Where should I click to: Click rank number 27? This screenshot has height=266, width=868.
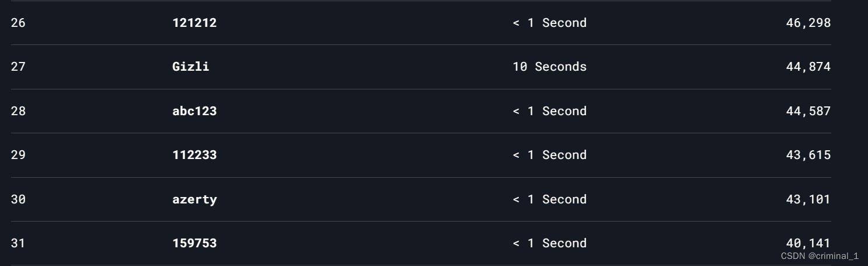tap(18, 67)
